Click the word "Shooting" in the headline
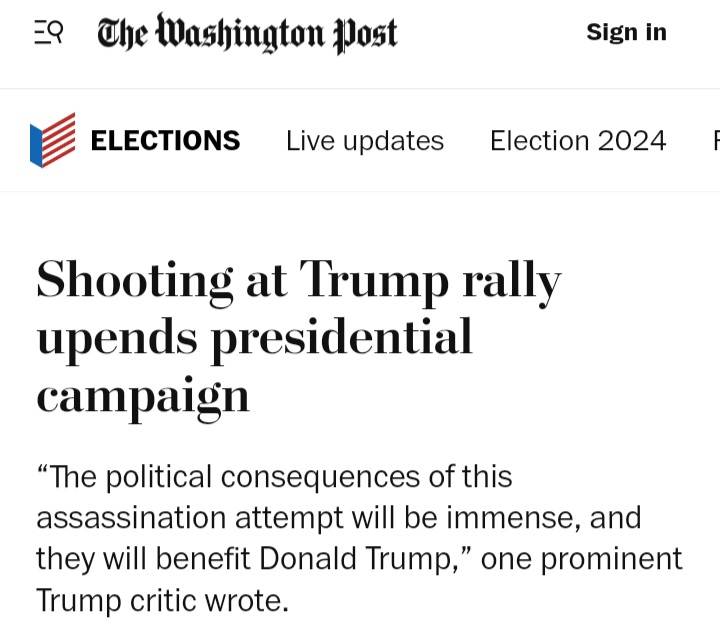Image resolution: width=720 pixels, height=643 pixels. point(136,281)
